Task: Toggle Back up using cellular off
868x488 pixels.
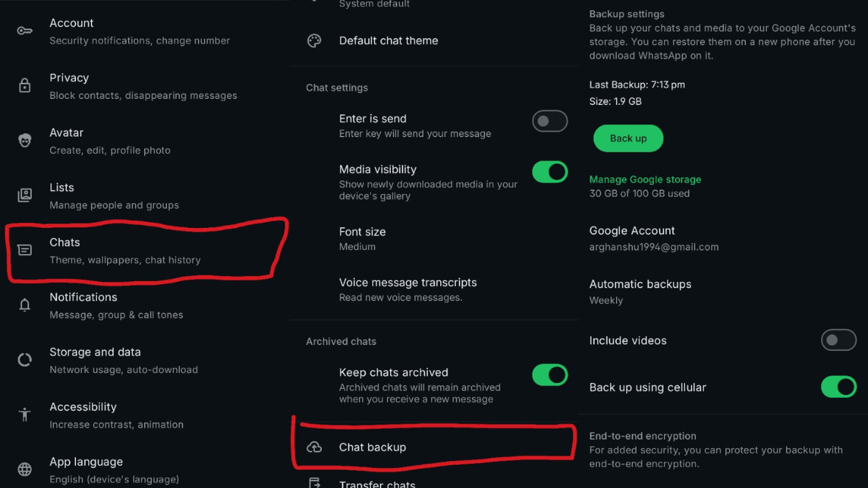Action: (x=838, y=387)
